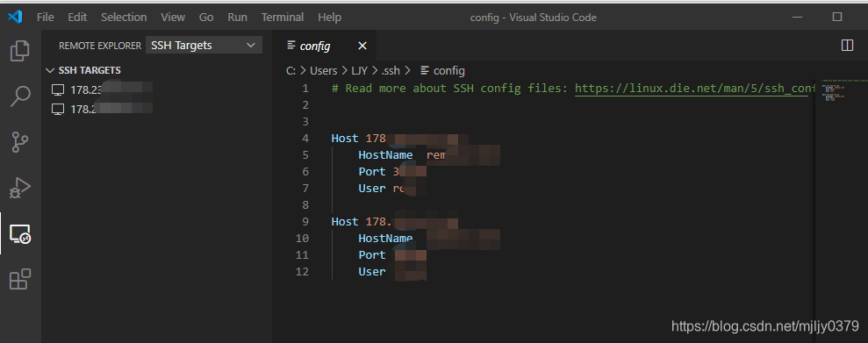Click HostName on line 10
868x343 pixels.
coord(385,239)
